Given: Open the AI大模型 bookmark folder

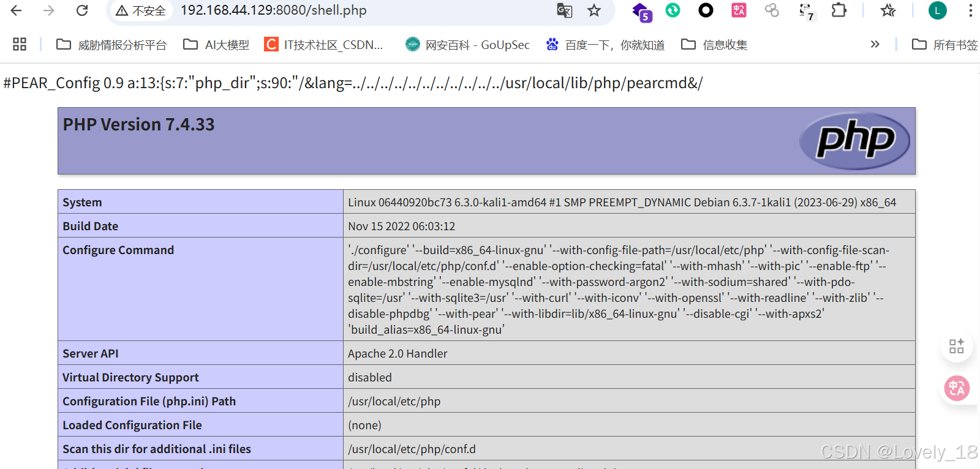Looking at the screenshot, I should point(216,45).
